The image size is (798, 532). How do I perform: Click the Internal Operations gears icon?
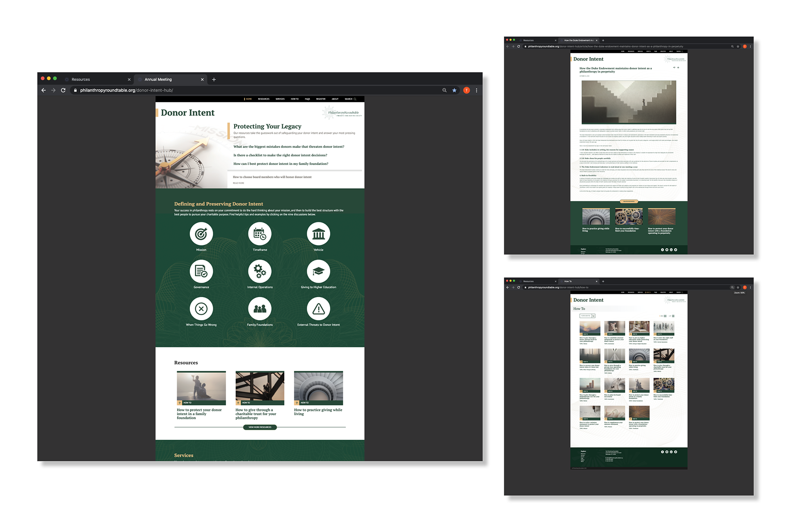(260, 271)
